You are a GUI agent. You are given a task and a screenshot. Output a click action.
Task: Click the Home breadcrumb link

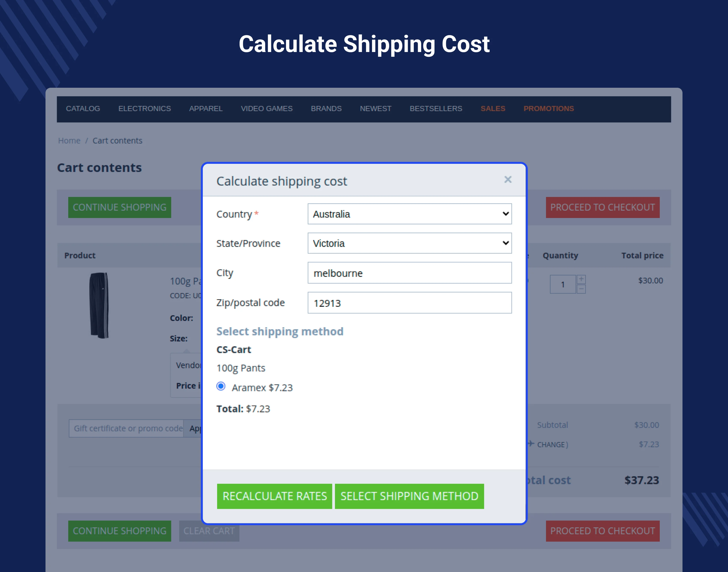click(x=69, y=141)
